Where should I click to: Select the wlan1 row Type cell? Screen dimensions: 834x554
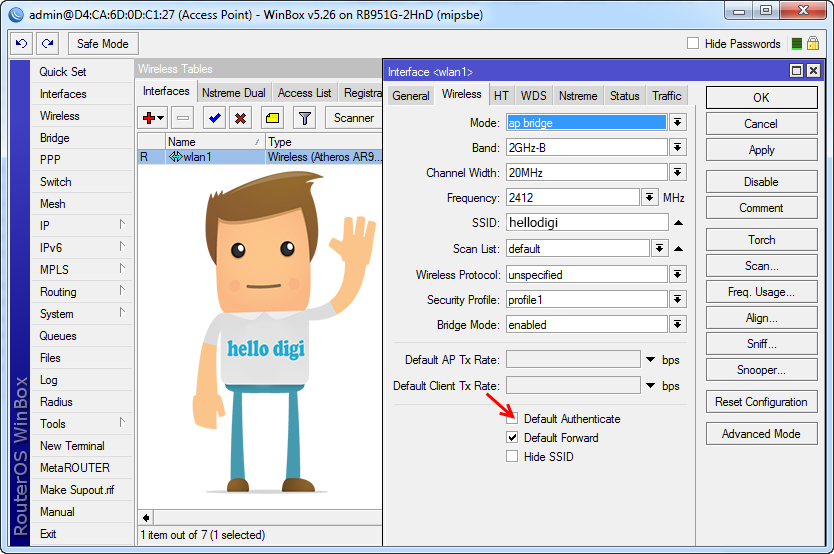coord(324,157)
